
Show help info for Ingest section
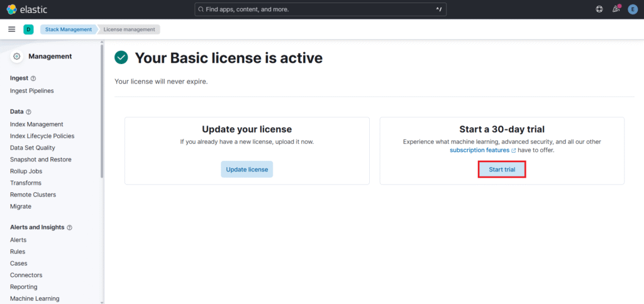click(x=33, y=79)
